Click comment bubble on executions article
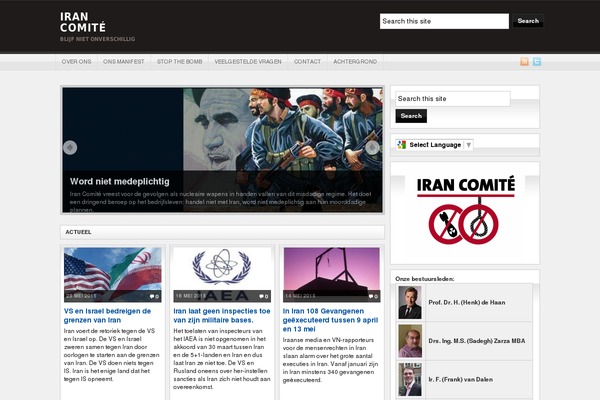 pyautogui.click(x=373, y=296)
